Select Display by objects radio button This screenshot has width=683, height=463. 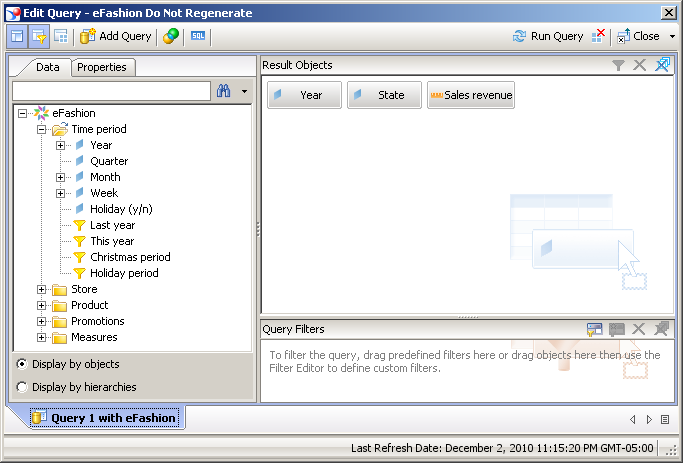(22, 364)
